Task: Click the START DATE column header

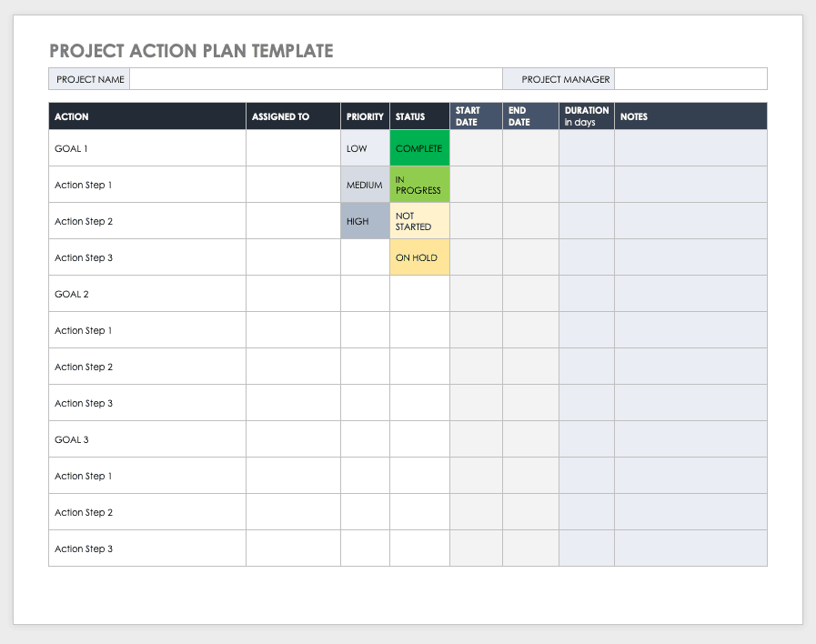Action: [x=476, y=116]
